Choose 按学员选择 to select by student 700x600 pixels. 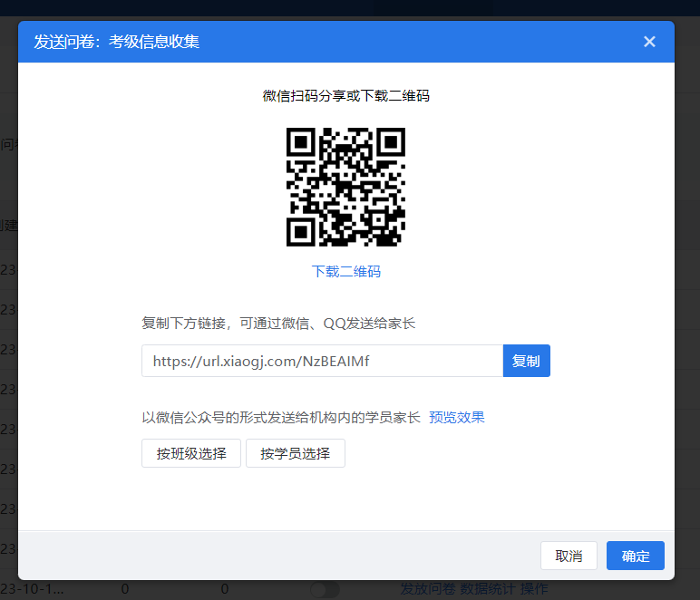point(295,453)
